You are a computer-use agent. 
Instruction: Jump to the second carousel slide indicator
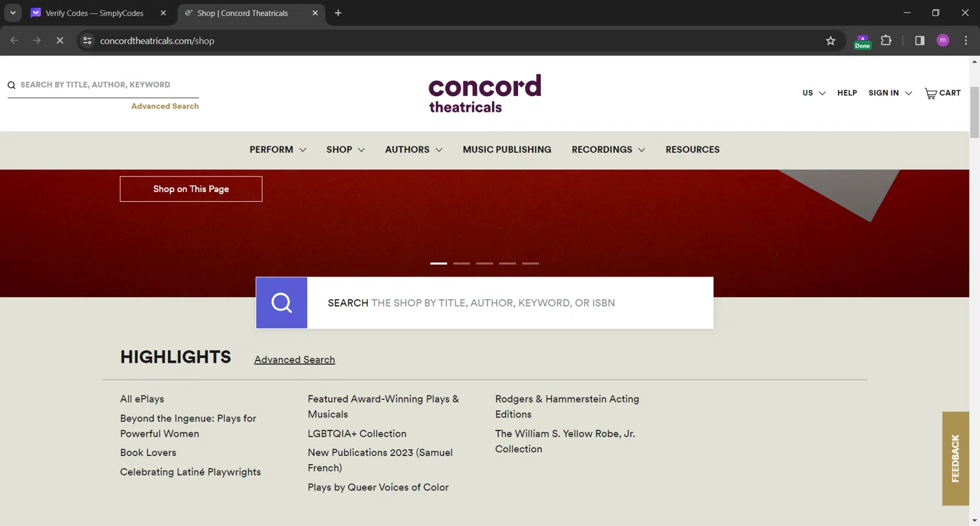[x=462, y=263]
